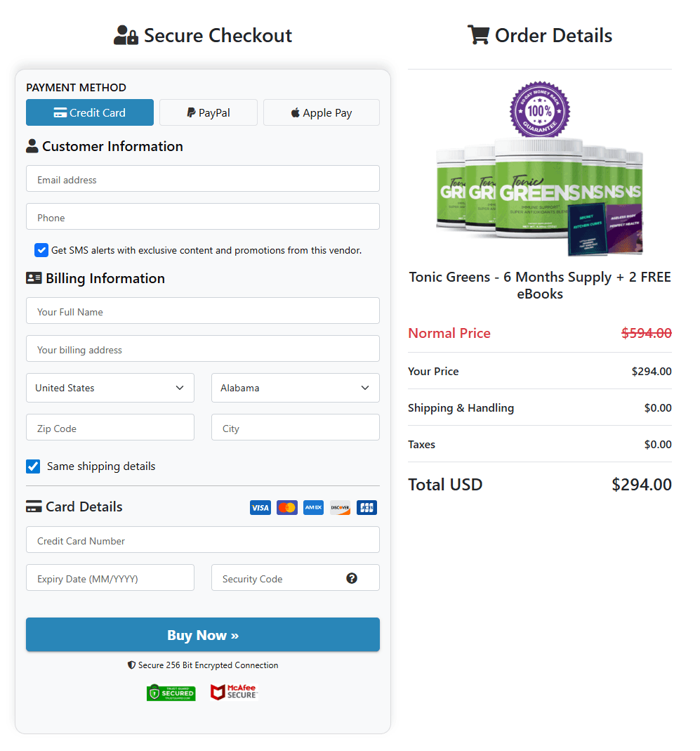Click the McAfee Secure badge
This screenshot has width=700, height=751.
coord(234,692)
